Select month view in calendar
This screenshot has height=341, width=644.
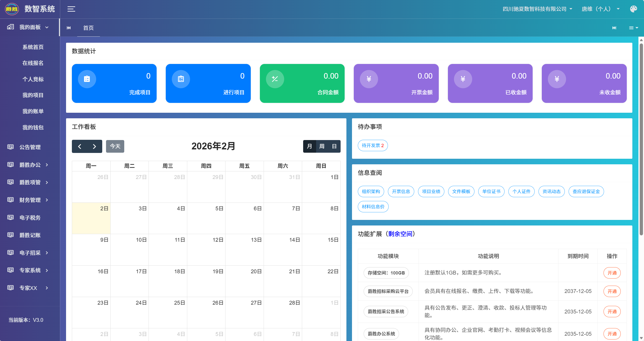click(x=309, y=146)
